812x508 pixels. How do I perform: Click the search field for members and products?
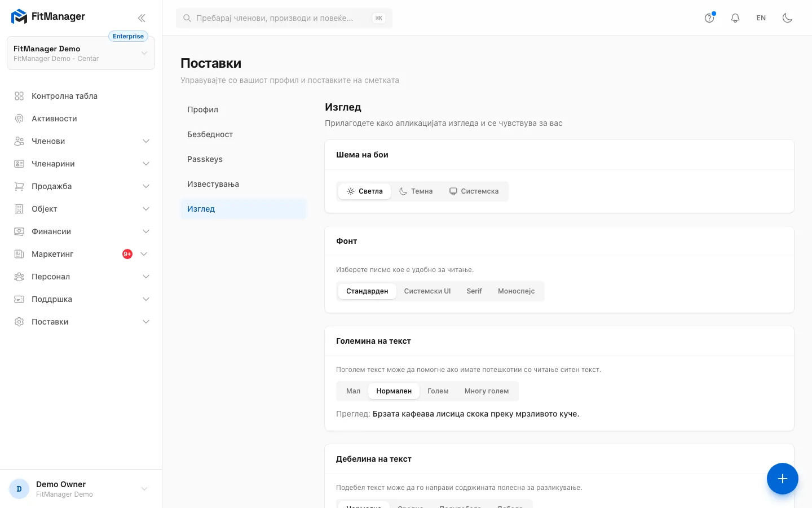pyautogui.click(x=284, y=18)
